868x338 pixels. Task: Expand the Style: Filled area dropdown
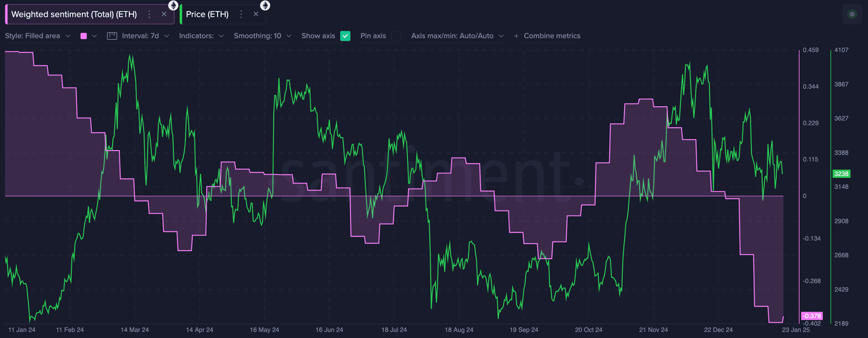pos(37,36)
